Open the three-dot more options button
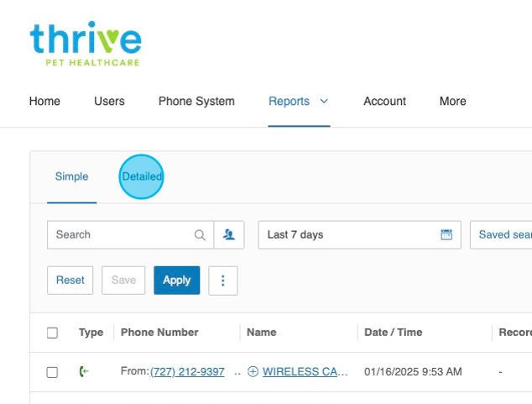 pyautogui.click(x=223, y=281)
